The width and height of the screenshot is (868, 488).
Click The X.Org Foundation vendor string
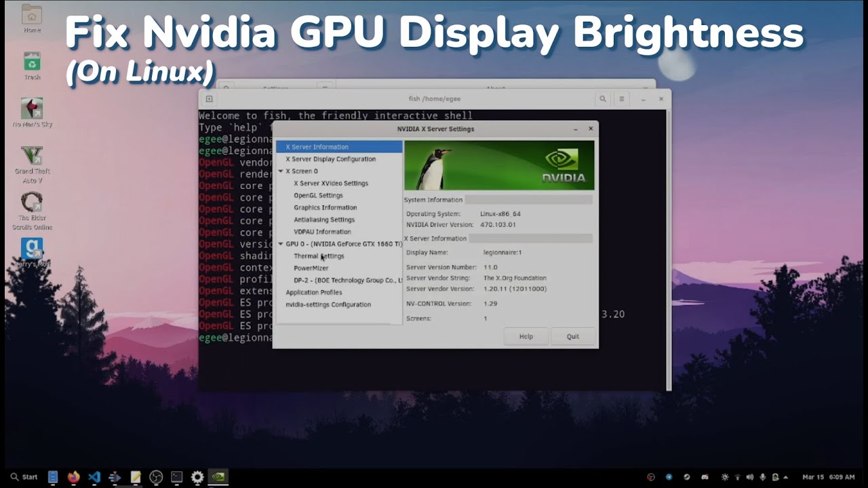514,278
